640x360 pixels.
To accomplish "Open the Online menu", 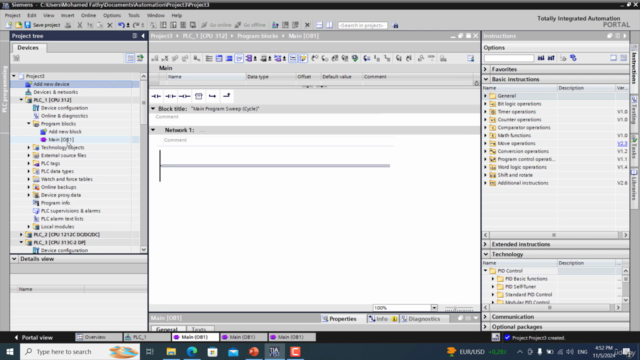I will [x=88, y=16].
